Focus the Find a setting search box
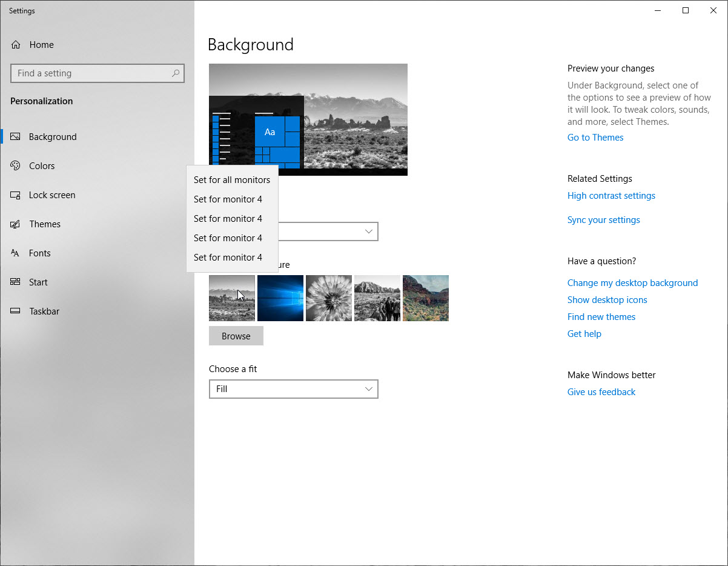This screenshot has width=728, height=566. click(x=91, y=73)
